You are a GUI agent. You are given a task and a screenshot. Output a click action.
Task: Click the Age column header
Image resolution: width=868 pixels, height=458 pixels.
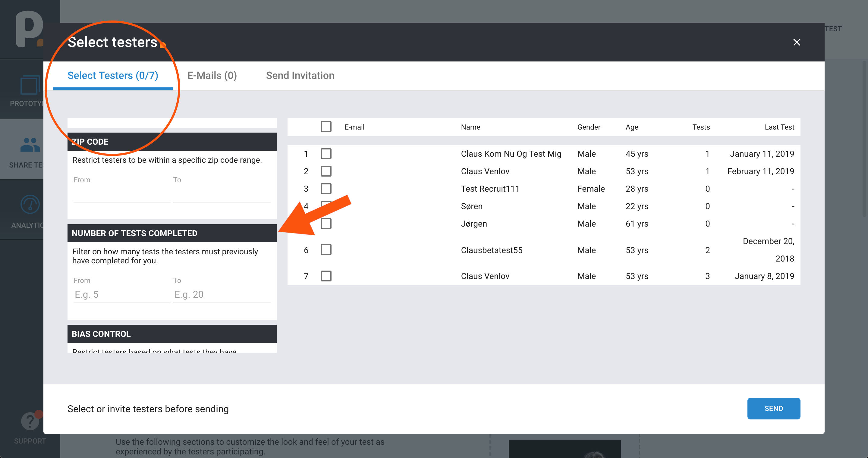(x=632, y=127)
